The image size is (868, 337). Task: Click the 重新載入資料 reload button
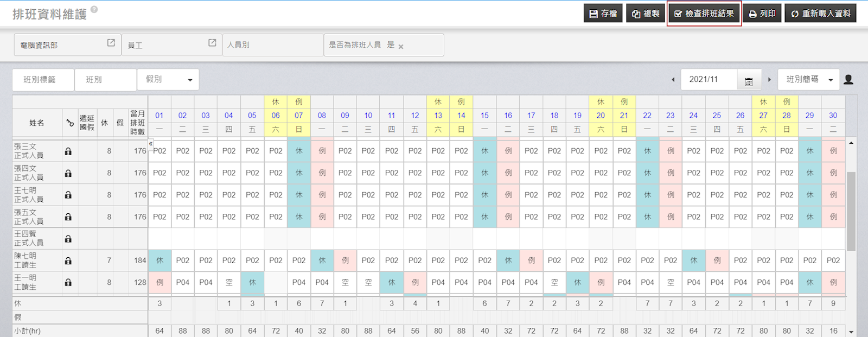(820, 14)
